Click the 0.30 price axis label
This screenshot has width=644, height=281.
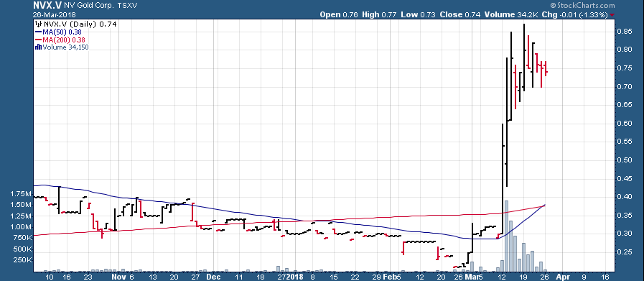click(x=624, y=234)
